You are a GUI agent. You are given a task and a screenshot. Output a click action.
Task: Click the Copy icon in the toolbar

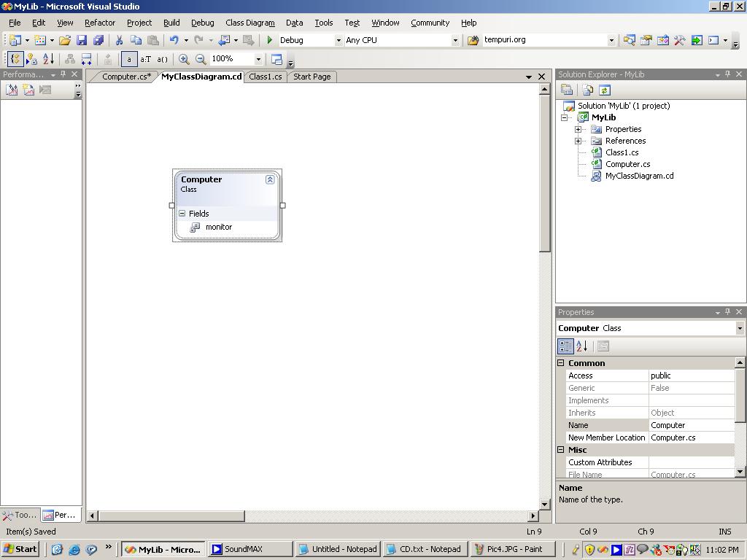pos(136,41)
